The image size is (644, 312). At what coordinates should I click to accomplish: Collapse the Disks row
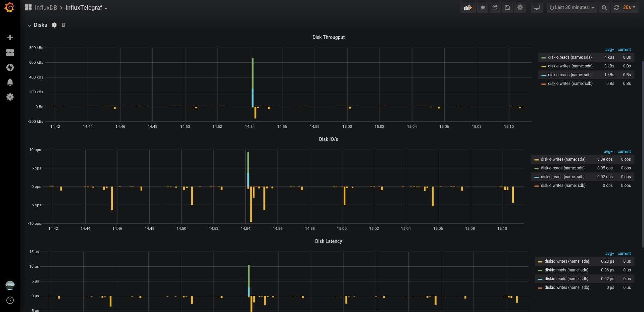37,25
